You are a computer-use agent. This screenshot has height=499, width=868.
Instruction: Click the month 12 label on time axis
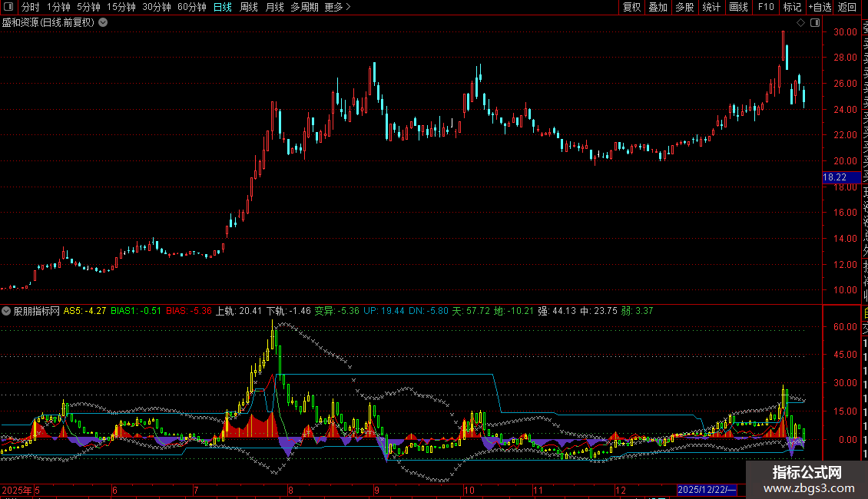pos(621,490)
